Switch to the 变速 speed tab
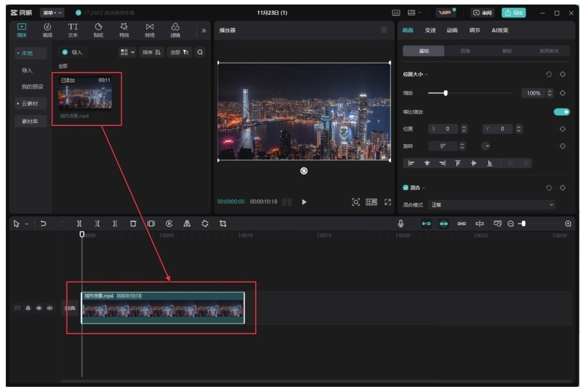The height and width of the screenshot is (392, 582). pyautogui.click(x=431, y=30)
